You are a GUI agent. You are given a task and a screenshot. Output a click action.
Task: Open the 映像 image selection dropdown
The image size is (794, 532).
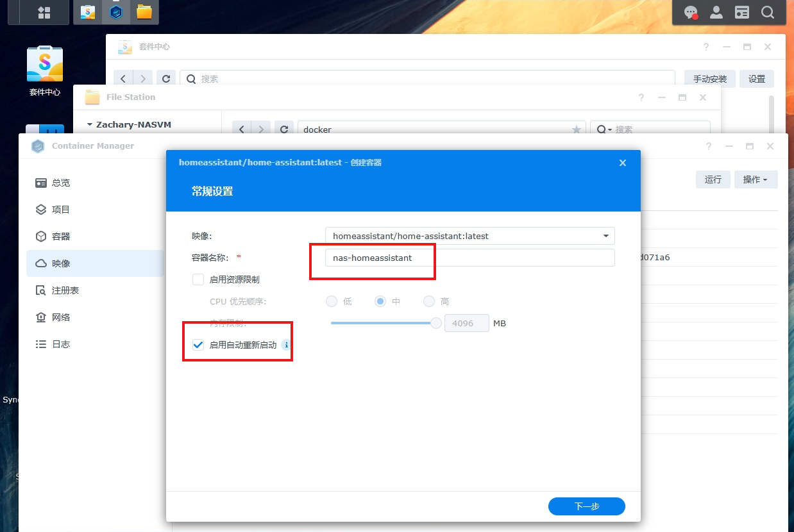coord(605,236)
